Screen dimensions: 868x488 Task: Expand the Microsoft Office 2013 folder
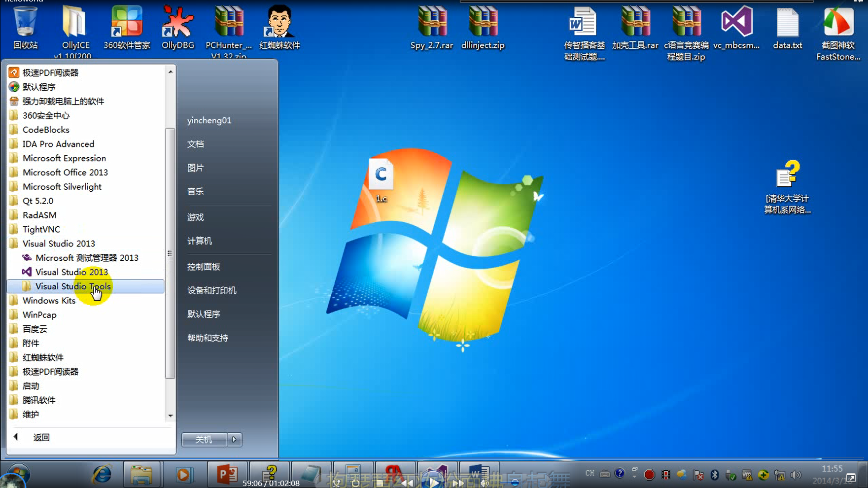click(86, 173)
